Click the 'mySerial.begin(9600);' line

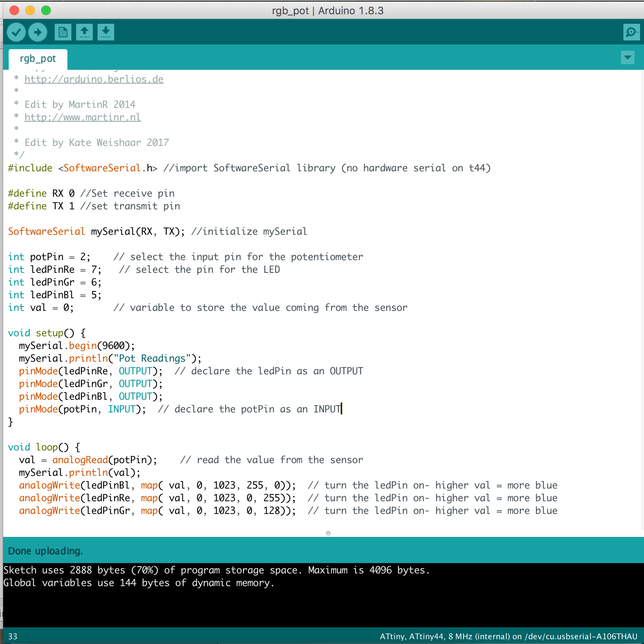(77, 345)
